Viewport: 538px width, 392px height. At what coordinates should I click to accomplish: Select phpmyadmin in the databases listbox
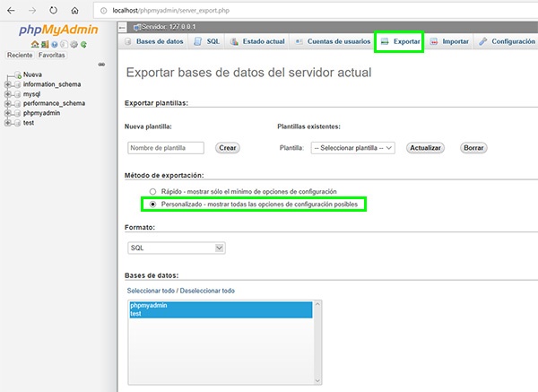click(221, 305)
